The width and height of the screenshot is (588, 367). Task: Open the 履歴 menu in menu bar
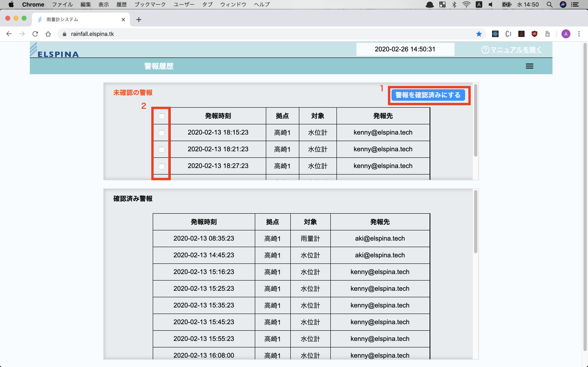[x=121, y=5]
